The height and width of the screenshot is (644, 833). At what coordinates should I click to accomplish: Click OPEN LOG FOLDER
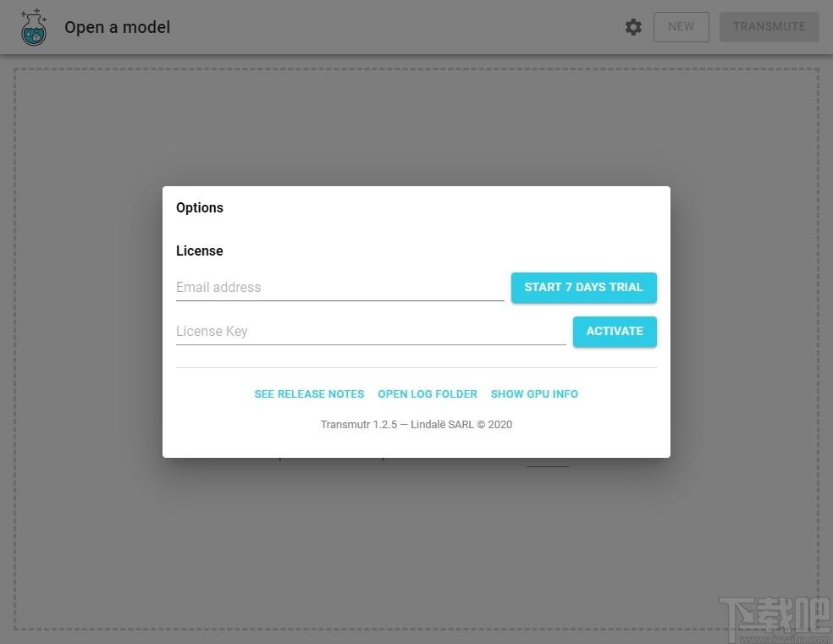coord(428,394)
